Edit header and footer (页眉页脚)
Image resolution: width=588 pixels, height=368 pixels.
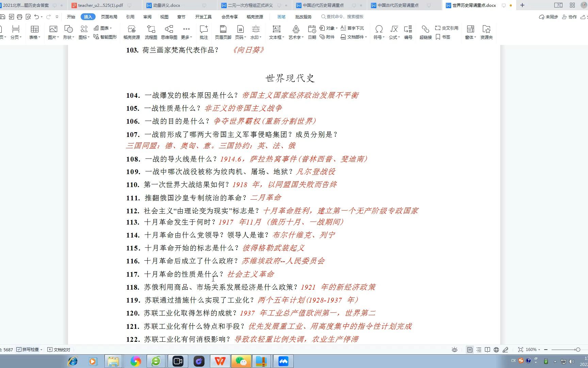223,32
